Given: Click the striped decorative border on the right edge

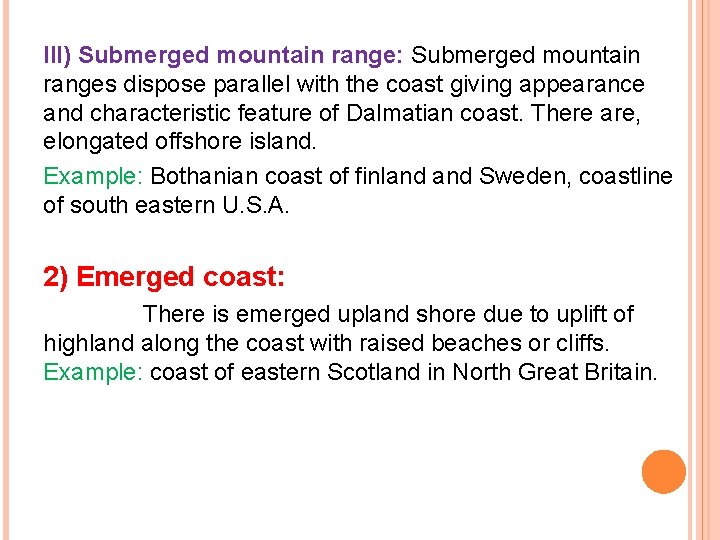Looking at the screenshot, I should click(x=705, y=270).
